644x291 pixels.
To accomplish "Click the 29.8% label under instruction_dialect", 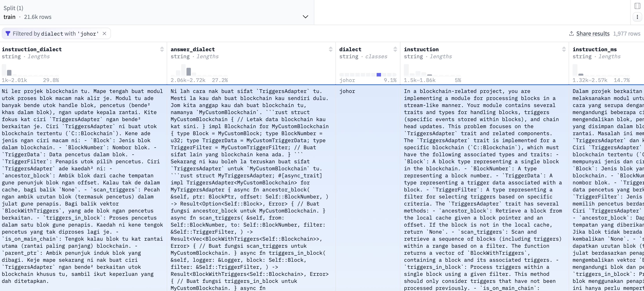I will point(51,80).
